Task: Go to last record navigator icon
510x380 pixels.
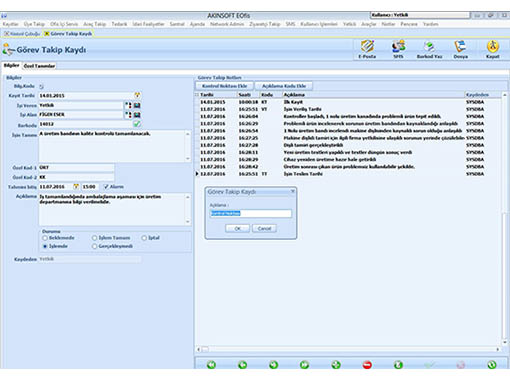Action: [x=304, y=365]
